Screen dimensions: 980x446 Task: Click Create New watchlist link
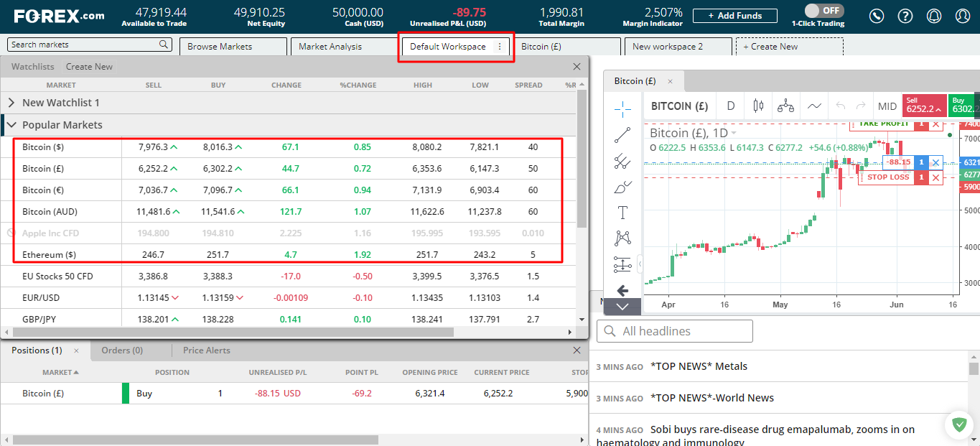[89, 67]
